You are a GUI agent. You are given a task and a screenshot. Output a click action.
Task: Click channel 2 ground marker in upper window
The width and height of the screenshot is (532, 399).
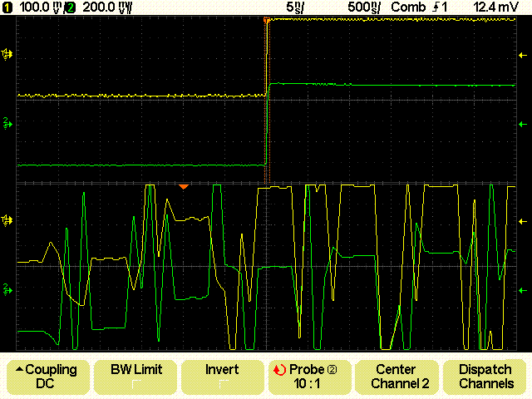(x=7, y=124)
